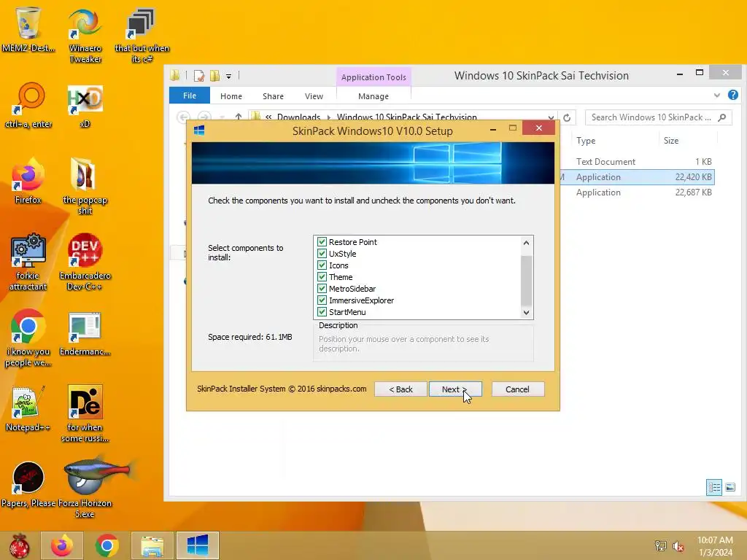Open Explorer help question mark icon
The image size is (747, 560).
tap(733, 96)
